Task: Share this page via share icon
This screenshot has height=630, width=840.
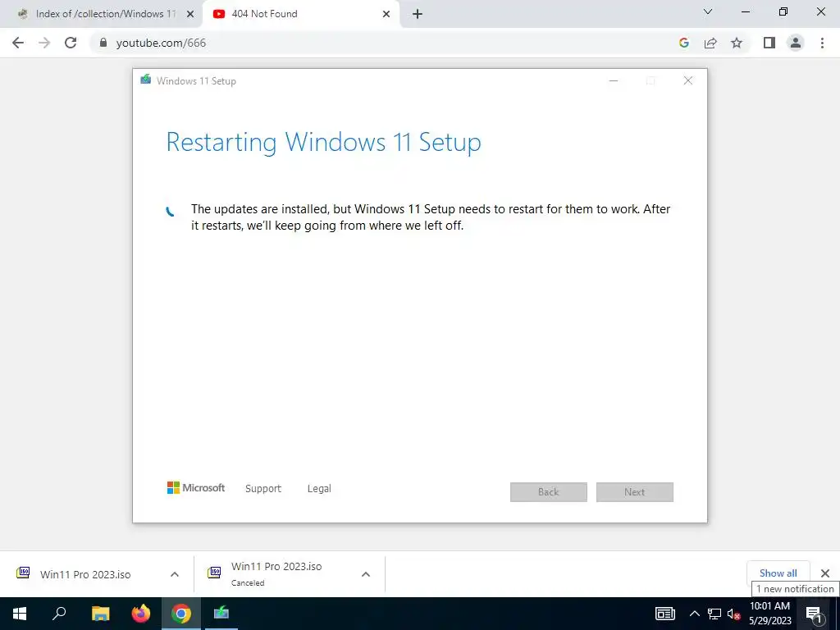Action: pyautogui.click(x=710, y=43)
